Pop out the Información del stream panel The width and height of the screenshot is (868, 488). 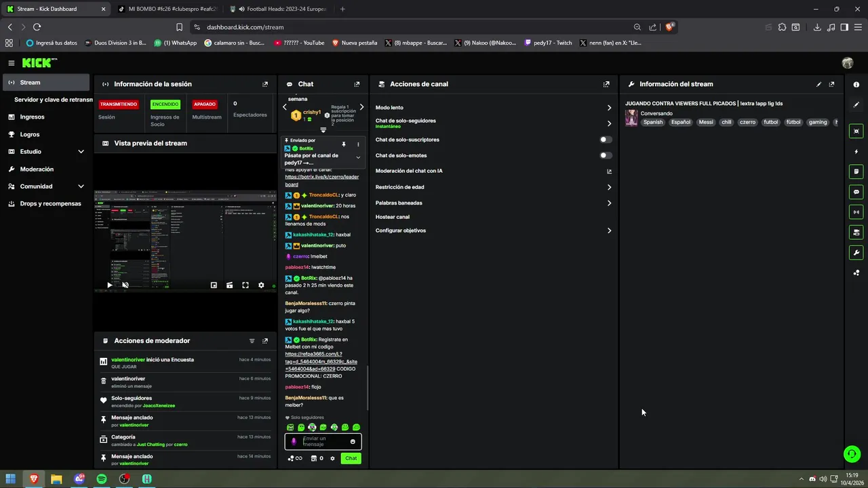tap(831, 84)
